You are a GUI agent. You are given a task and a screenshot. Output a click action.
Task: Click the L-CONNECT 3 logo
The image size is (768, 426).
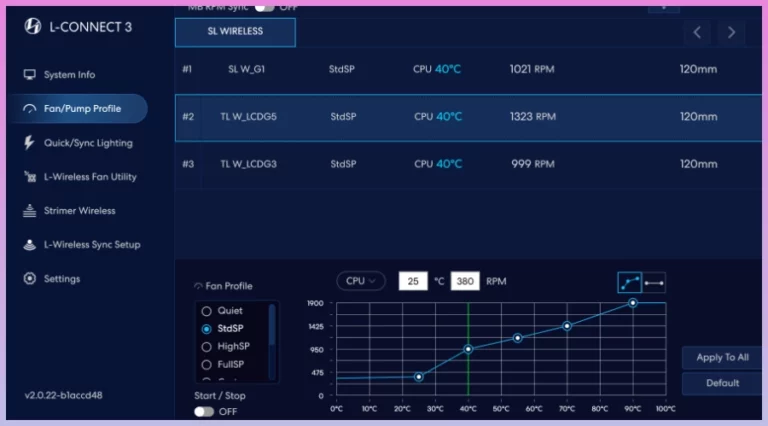32,26
